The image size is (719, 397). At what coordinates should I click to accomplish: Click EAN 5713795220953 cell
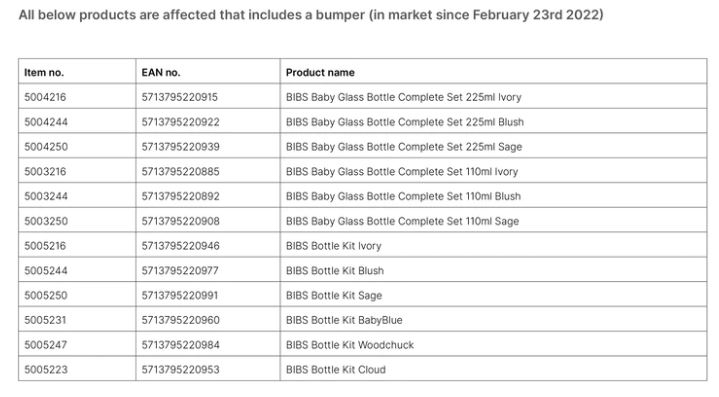[x=208, y=369]
